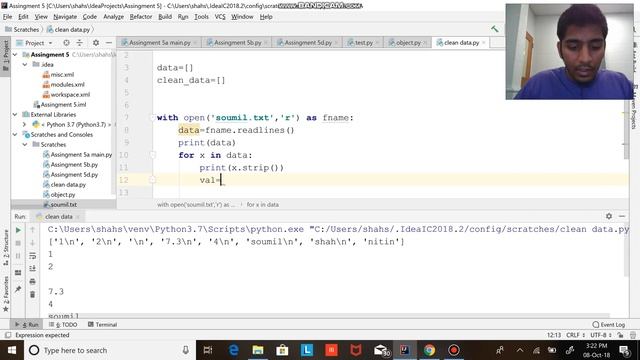Expand Python 3.7 library node
640x360 pixels.
tap(24, 124)
